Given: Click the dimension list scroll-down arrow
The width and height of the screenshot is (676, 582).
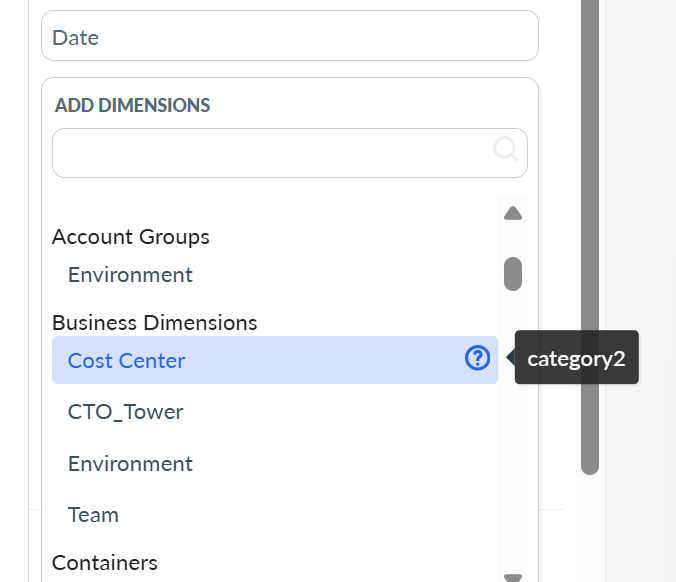Looking at the screenshot, I should (512, 576).
